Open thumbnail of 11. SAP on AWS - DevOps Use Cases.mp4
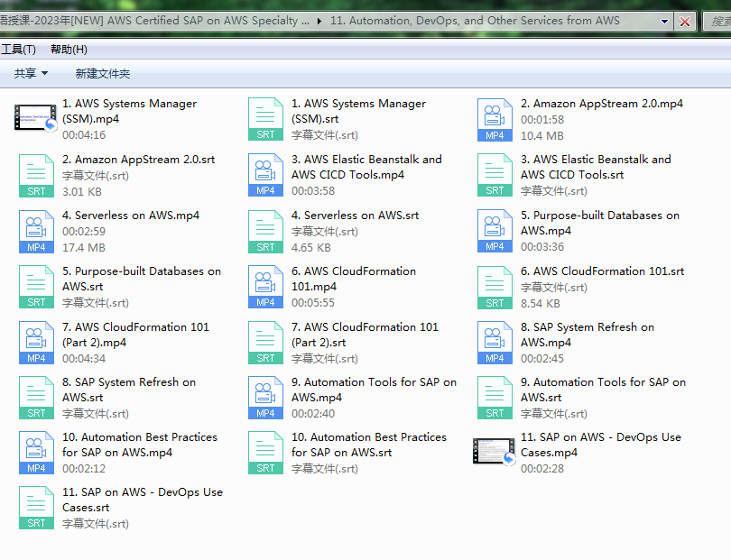The width and height of the screenshot is (731, 560). (495, 451)
